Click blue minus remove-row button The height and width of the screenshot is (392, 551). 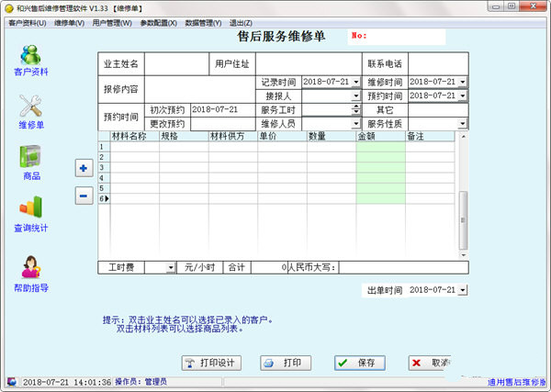tap(83, 195)
